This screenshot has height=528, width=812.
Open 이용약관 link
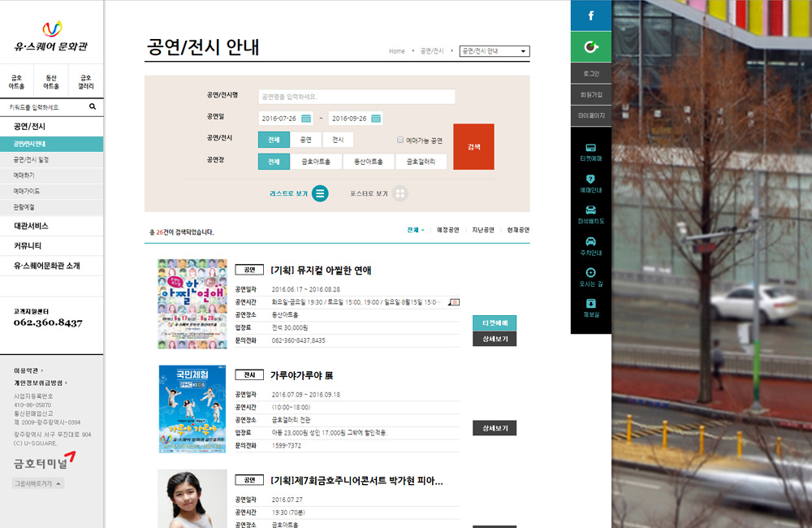[28, 371]
